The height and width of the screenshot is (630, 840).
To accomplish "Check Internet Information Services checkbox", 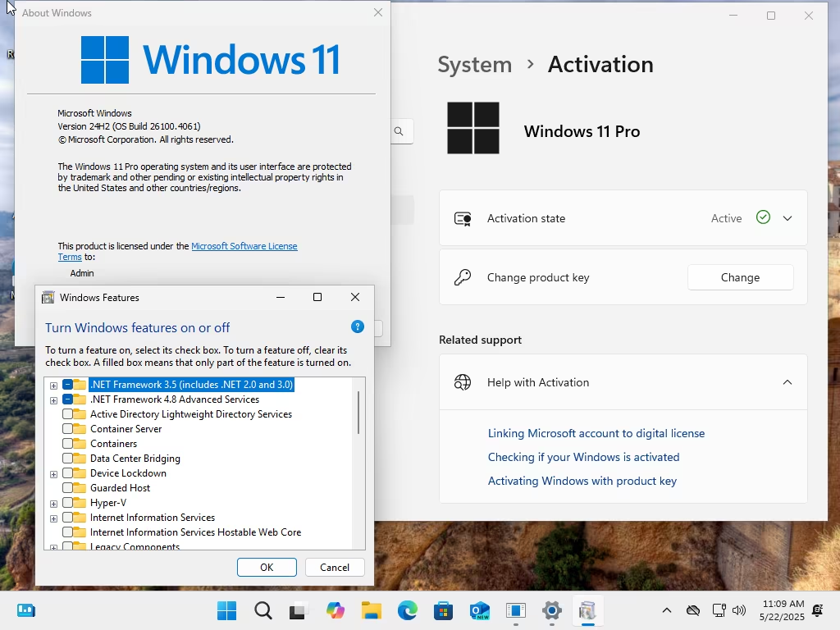I will point(67,517).
